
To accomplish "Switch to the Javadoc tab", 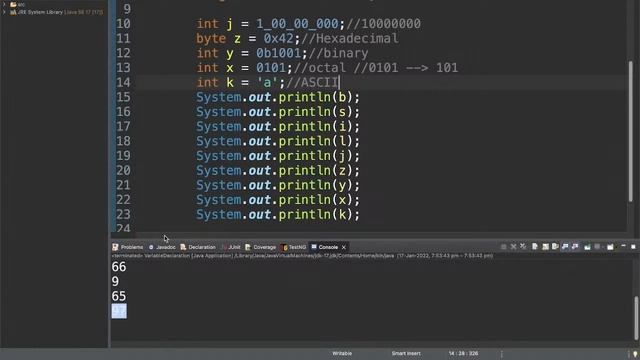I will click(162, 247).
